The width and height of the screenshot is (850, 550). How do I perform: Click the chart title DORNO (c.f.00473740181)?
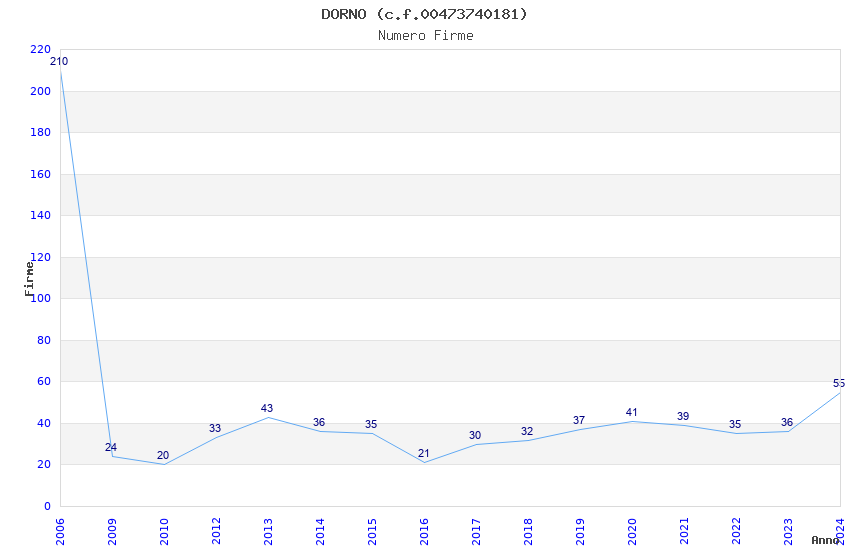tap(424, 15)
